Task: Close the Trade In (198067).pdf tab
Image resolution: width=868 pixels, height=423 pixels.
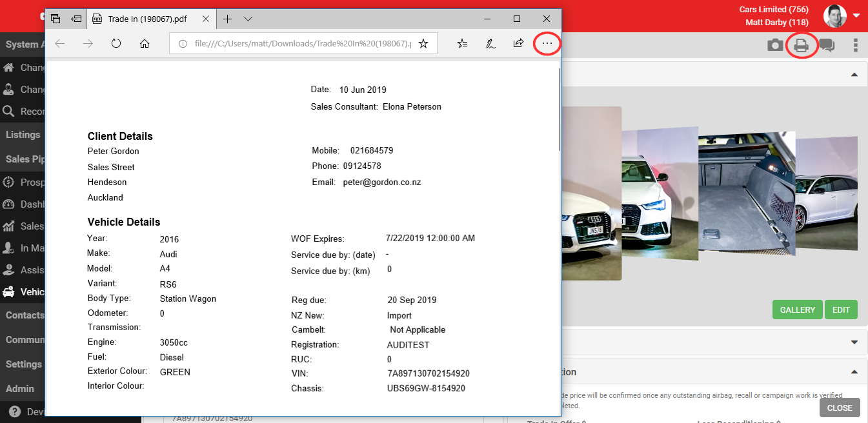Action: tap(206, 19)
